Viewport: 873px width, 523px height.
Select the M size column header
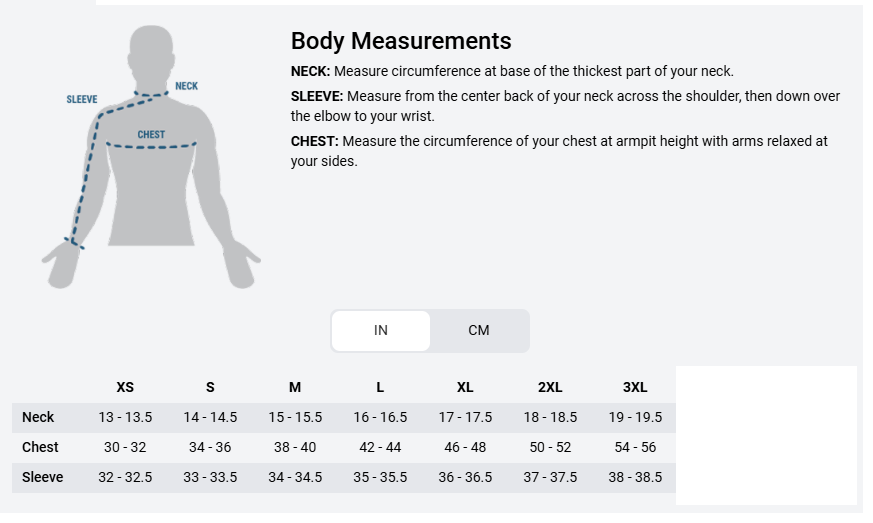(295, 387)
